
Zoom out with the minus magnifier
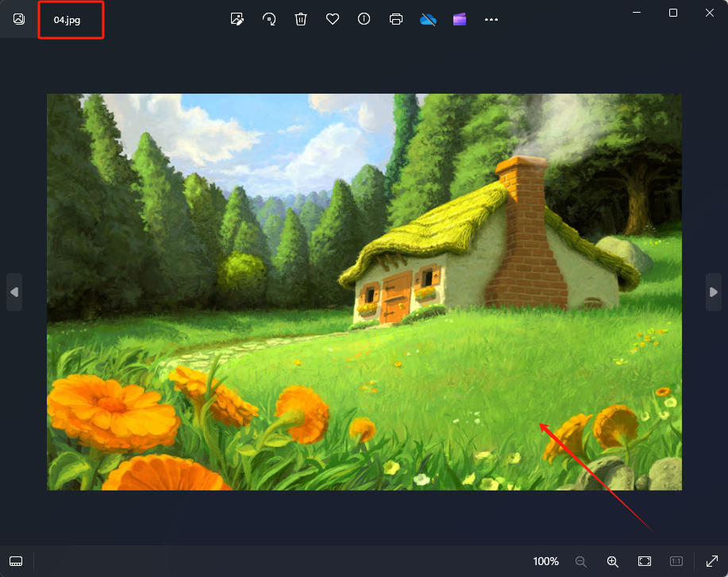(x=581, y=562)
